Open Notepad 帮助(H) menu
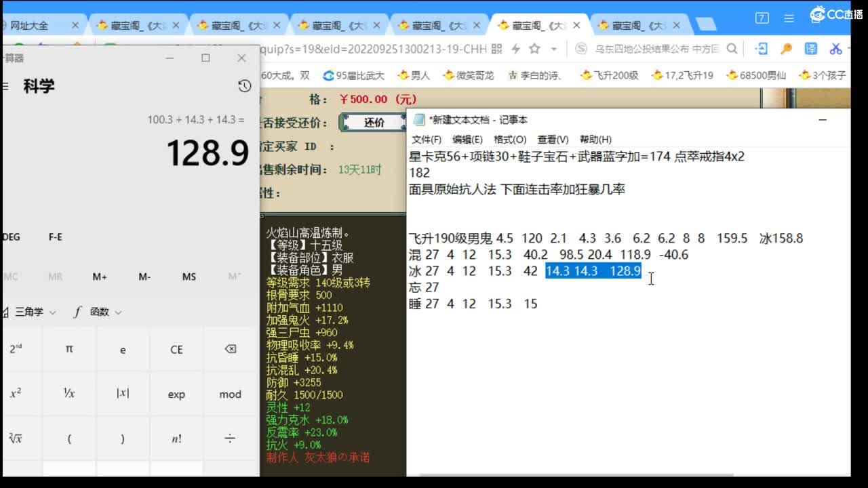 click(x=595, y=140)
